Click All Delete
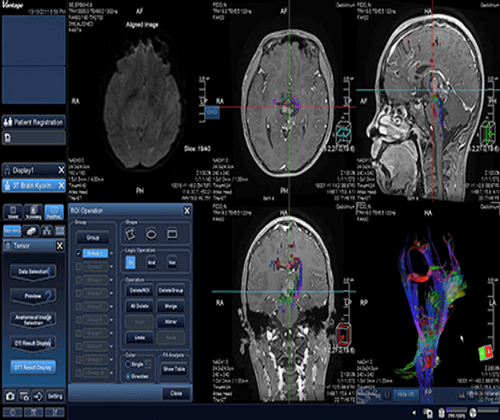Viewport: 500px width, 420px height. coord(139,306)
